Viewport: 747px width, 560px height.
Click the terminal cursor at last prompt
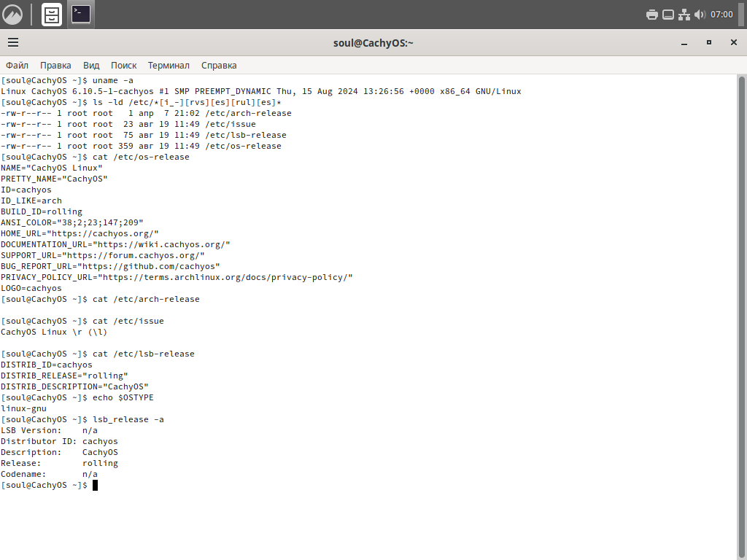(95, 485)
